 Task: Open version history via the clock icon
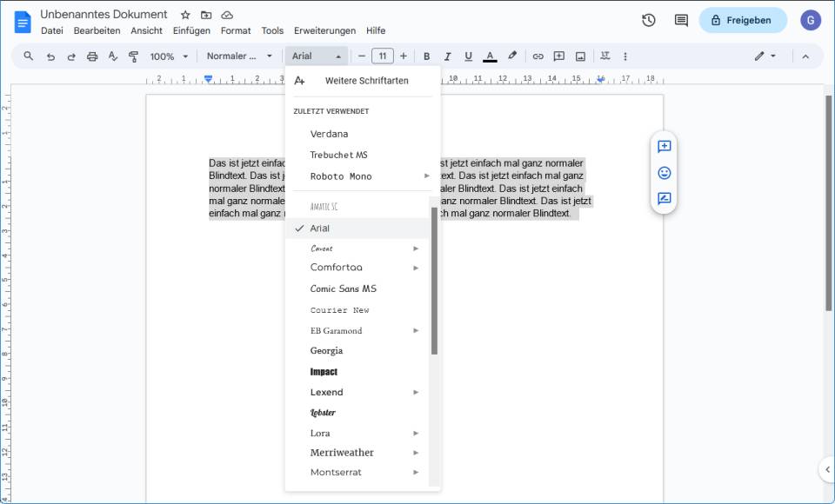[x=649, y=19]
